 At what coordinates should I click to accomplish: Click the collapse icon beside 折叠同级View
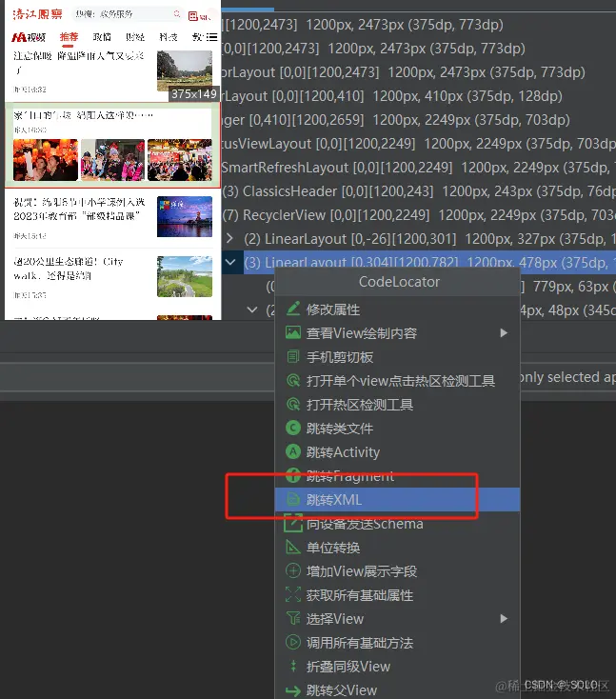(293, 666)
